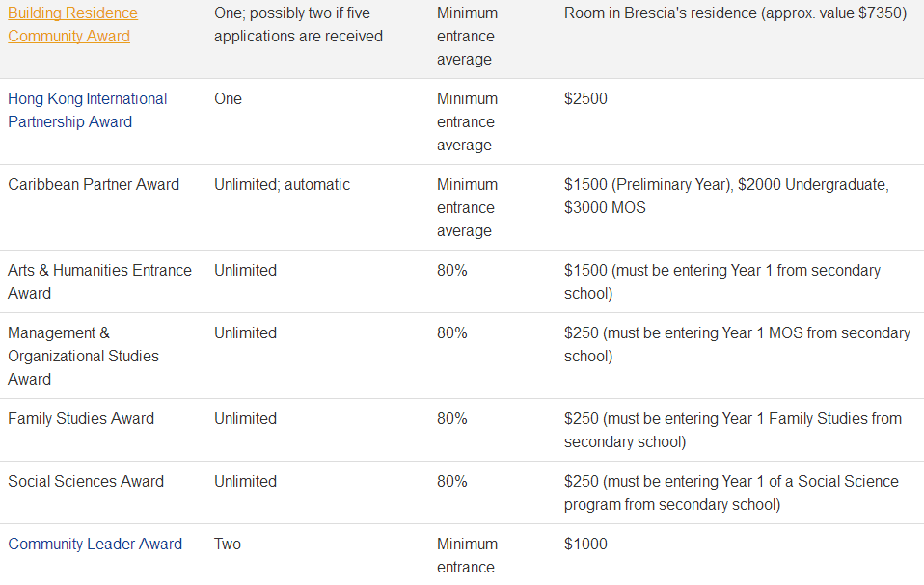Click the 'Unlimited; automatic' cell

coord(282,184)
